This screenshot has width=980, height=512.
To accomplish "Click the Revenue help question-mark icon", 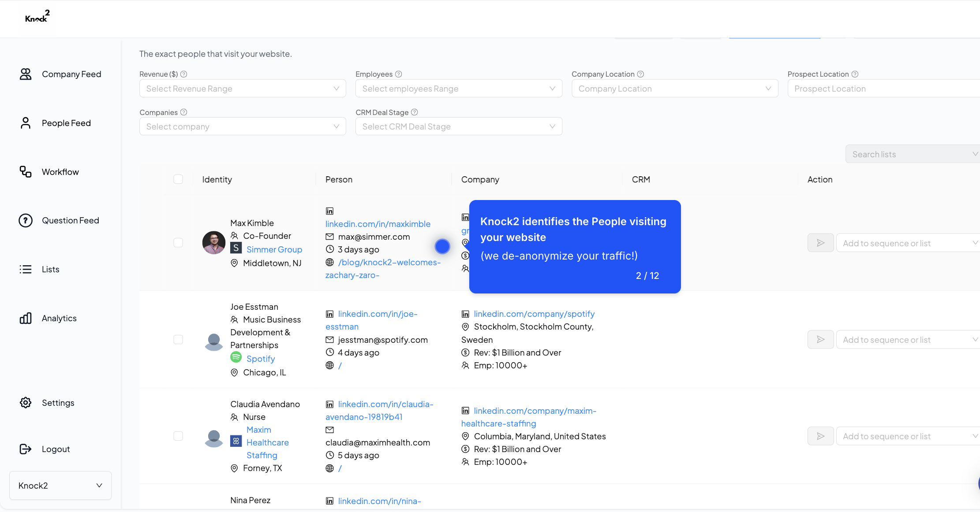I will tap(184, 74).
